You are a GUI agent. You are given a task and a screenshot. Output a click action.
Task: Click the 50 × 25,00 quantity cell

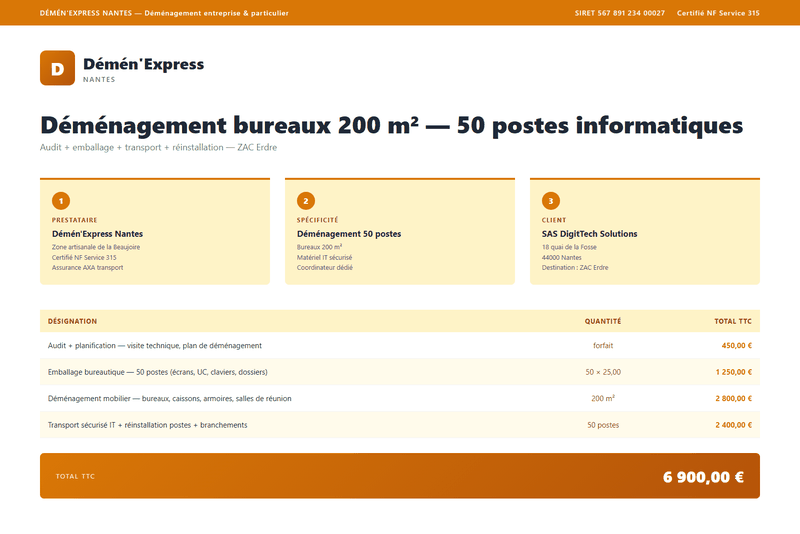(603, 372)
